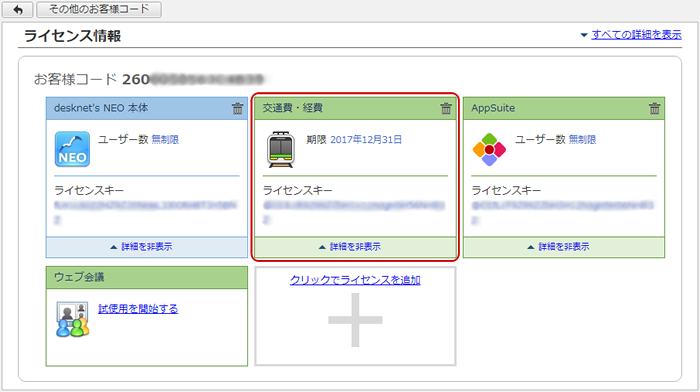Click 無制限 value on AppSuite card
Viewport: 700px width, 392px height.
tap(582, 140)
